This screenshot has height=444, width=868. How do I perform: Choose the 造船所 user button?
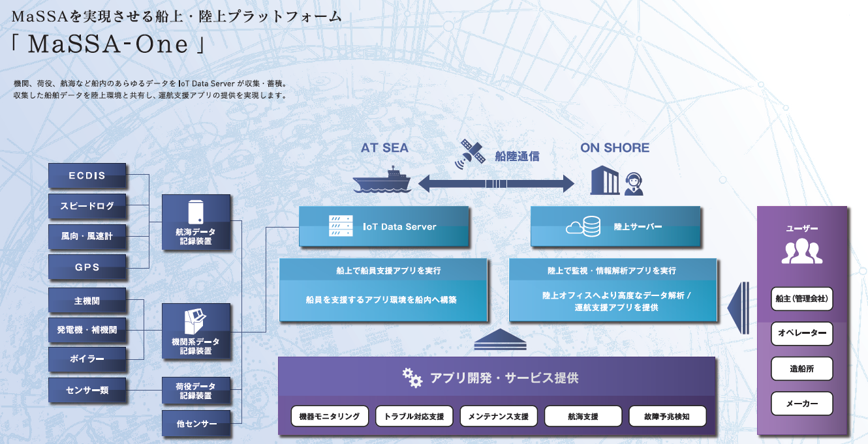[802, 368]
